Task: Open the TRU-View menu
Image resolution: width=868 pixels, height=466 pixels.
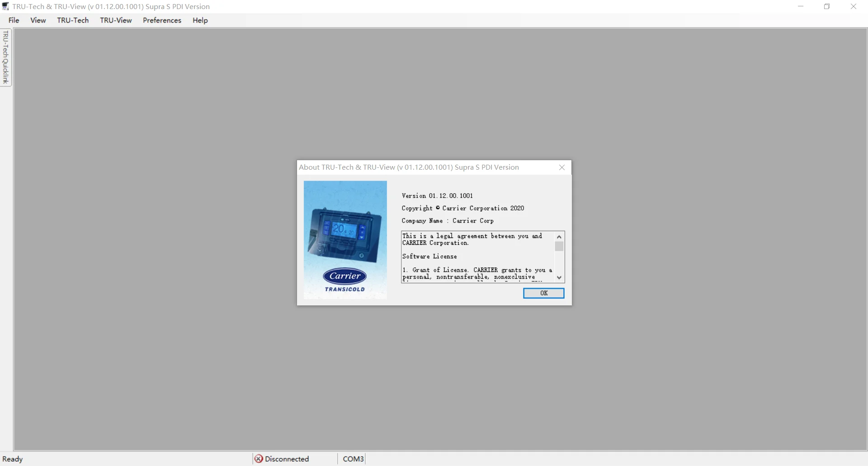Action: [x=116, y=20]
